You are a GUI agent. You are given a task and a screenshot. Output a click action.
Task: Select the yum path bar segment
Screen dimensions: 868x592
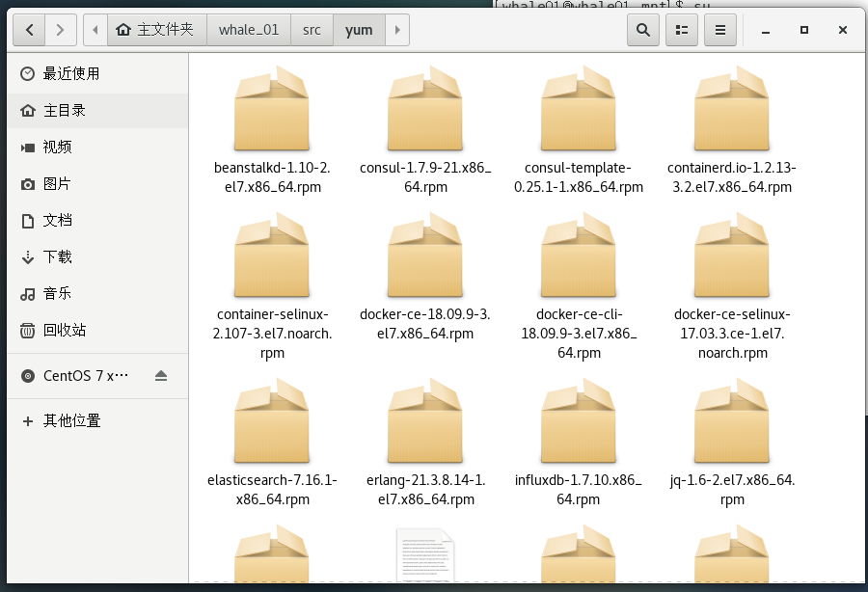point(359,30)
